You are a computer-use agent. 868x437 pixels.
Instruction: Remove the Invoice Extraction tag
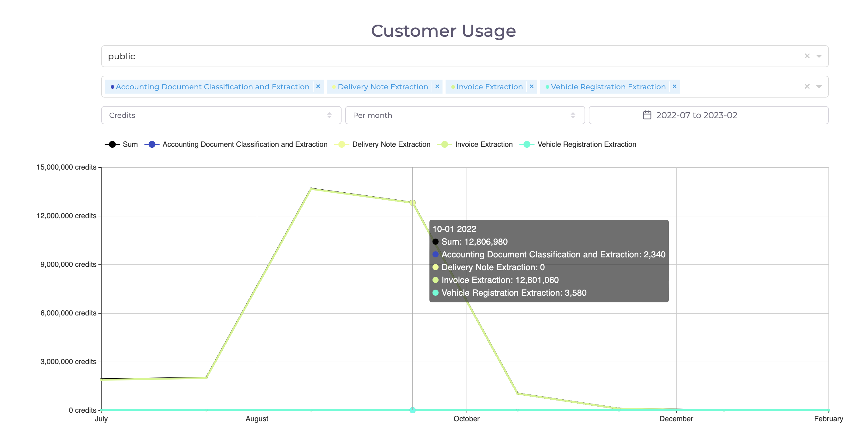531,87
